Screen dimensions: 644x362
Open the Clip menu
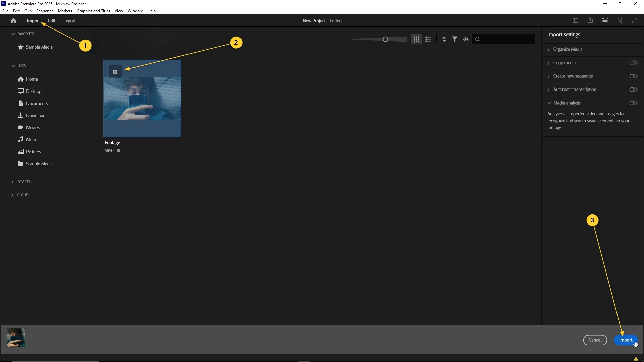click(28, 11)
